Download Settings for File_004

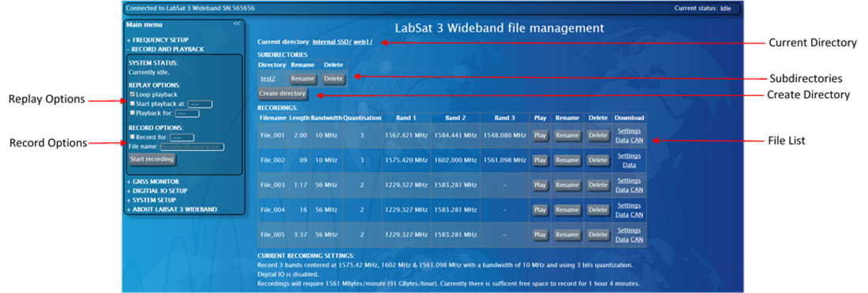(x=629, y=205)
